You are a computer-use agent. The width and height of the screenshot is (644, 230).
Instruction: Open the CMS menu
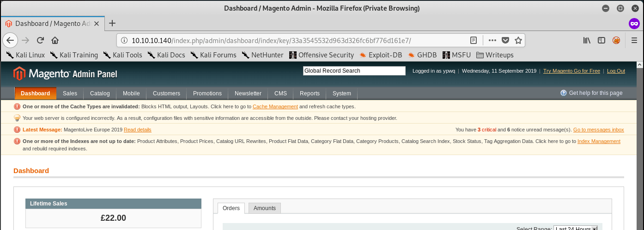[280, 93]
